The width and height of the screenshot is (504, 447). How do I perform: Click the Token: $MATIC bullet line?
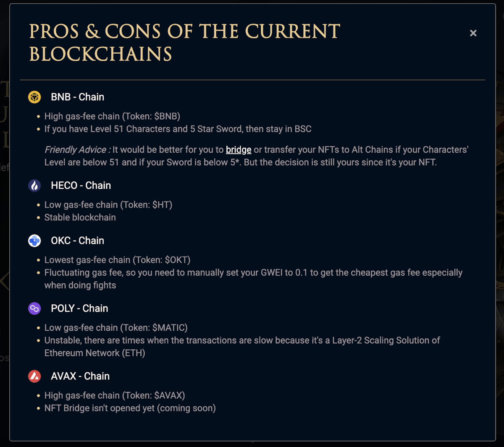click(116, 328)
